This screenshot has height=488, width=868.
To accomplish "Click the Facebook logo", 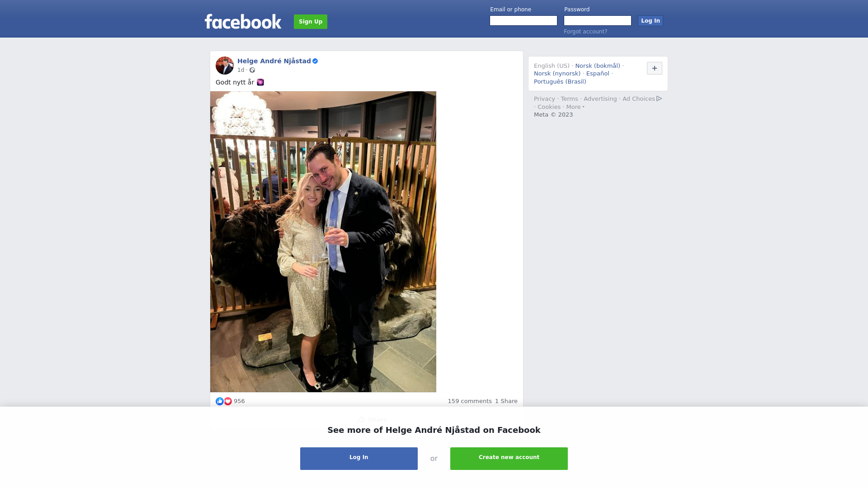I will [x=243, y=21].
